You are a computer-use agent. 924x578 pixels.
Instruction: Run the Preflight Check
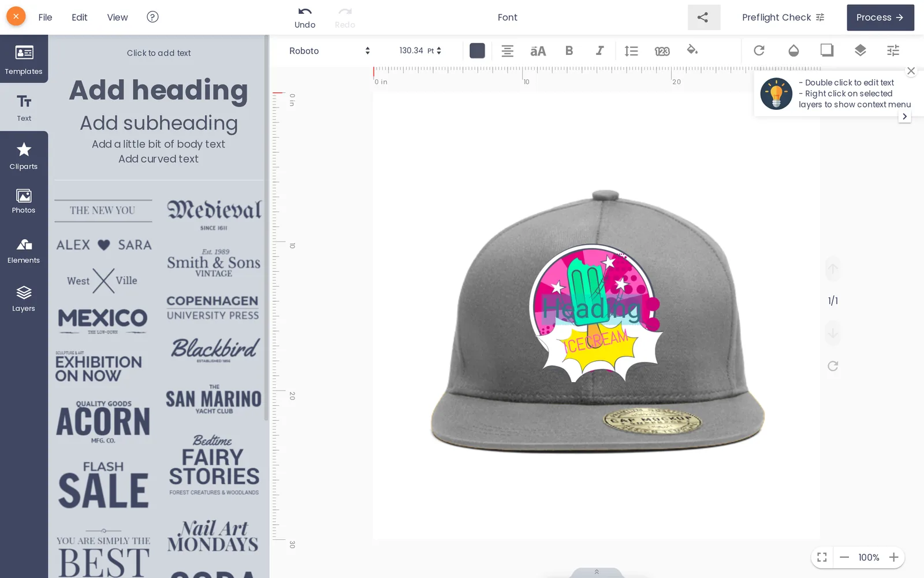click(783, 17)
